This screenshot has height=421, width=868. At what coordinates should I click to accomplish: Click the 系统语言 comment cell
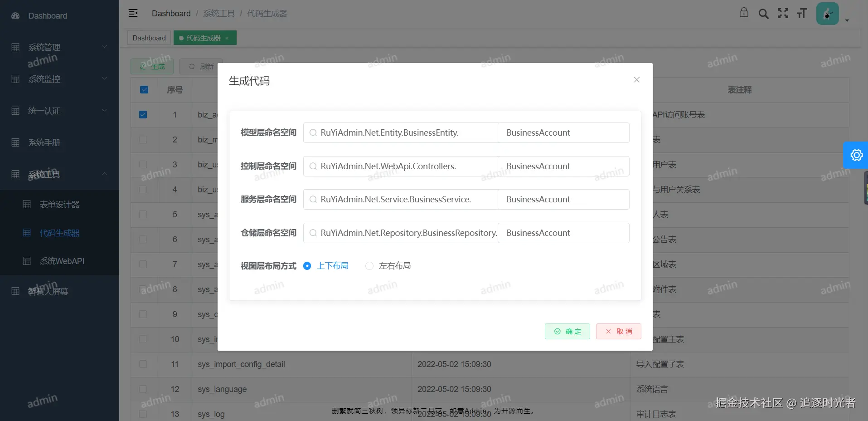(740, 389)
